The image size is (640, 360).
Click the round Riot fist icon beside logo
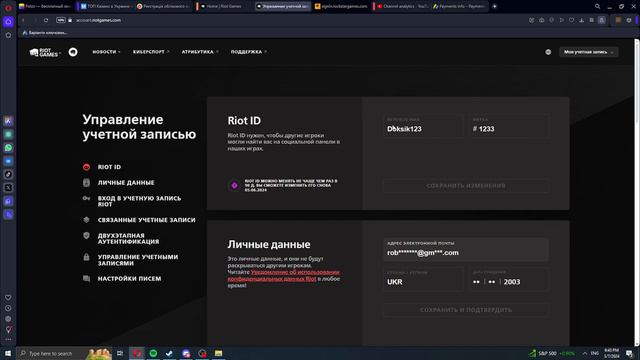[x=73, y=52]
